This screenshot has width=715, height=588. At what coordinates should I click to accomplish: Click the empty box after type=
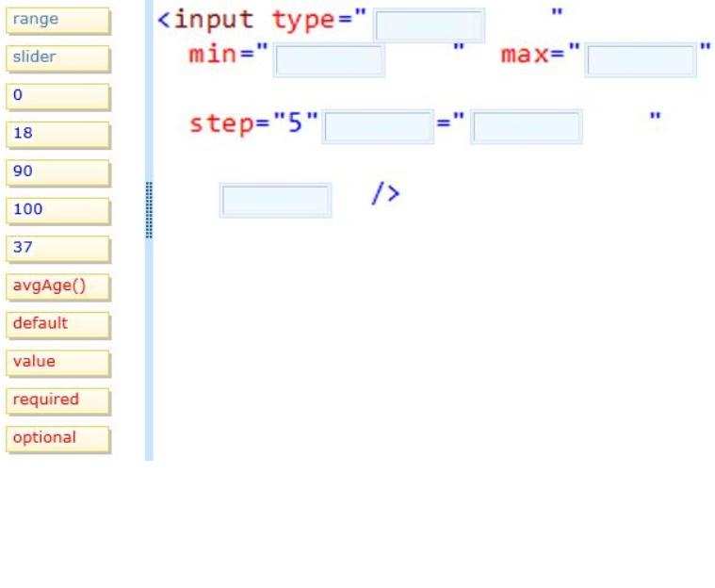[x=429, y=25]
